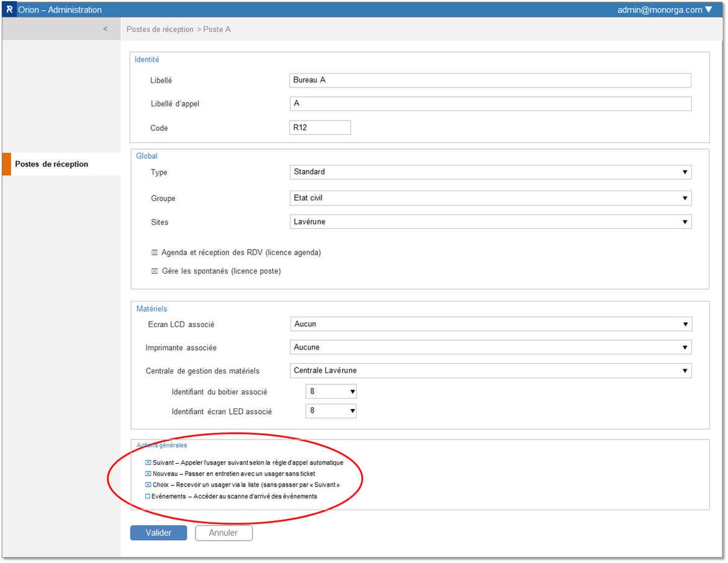This screenshot has width=728, height=563.
Task: Open Identifiant du boitier associé dropdown
Action: [331, 392]
